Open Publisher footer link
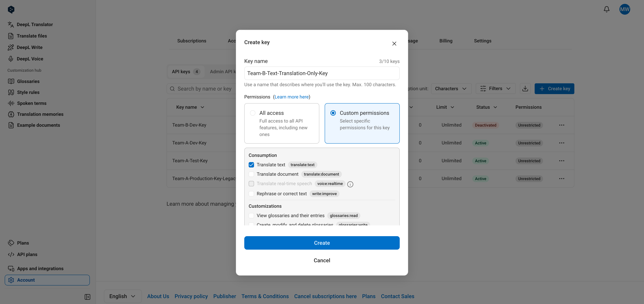644x304 pixels. [224, 296]
